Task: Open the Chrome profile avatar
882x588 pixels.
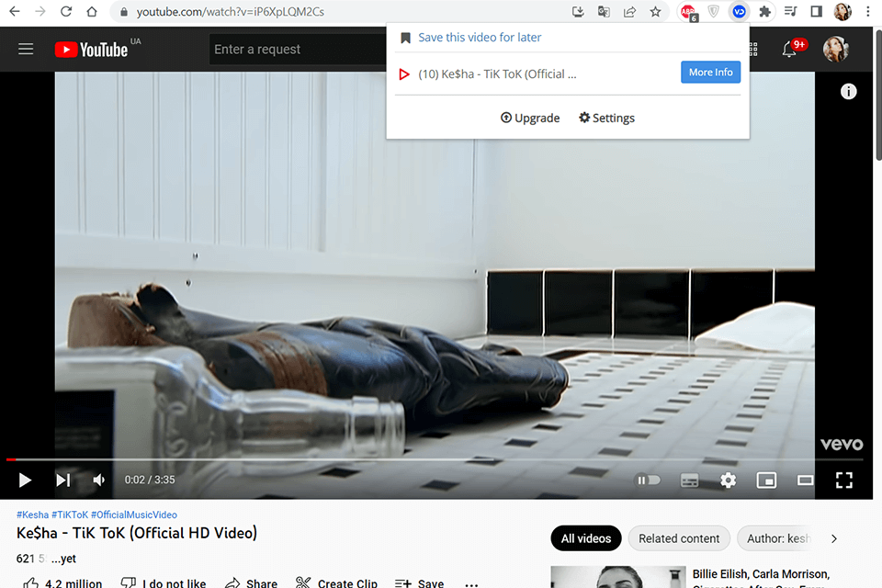Action: pos(842,11)
